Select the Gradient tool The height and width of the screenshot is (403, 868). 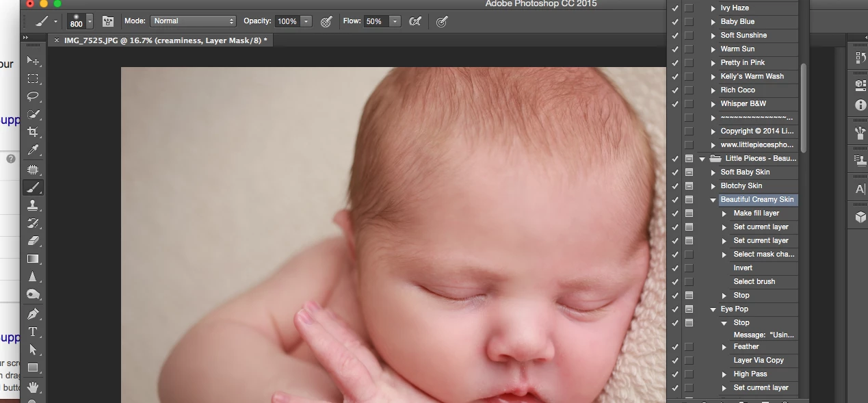pyautogui.click(x=33, y=259)
